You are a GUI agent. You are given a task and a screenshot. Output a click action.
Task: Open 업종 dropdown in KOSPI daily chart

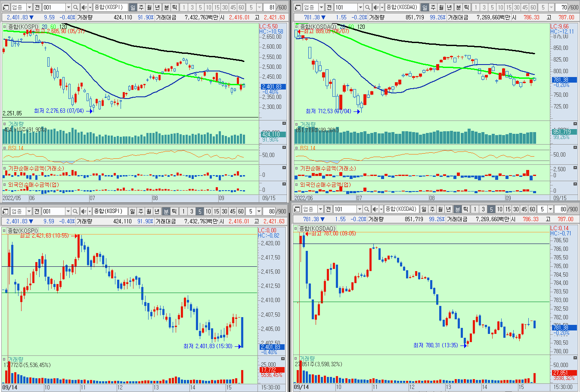coord(29,7)
